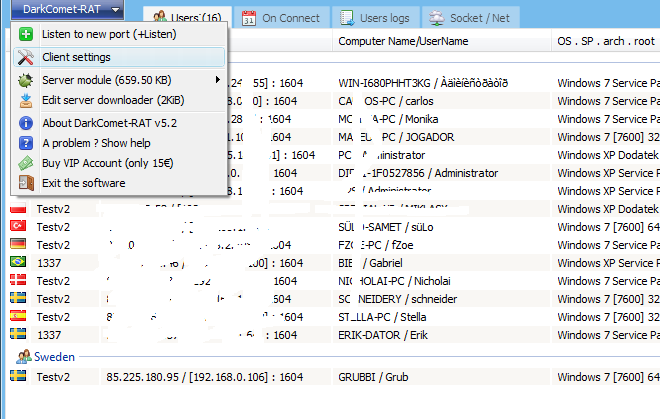Click the people icon on the Users tab
Viewport: 660px width, 419px height.
coord(160,17)
